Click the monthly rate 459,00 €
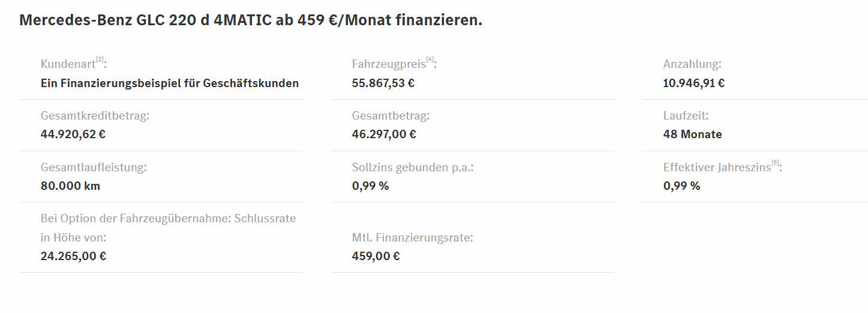Screen dimensions: 868x313 (376, 256)
